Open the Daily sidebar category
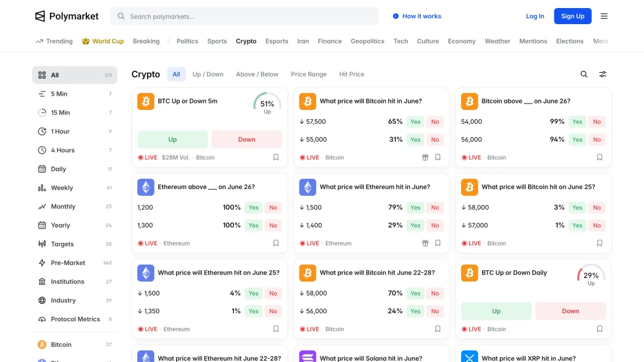644x362 pixels. coord(75,169)
